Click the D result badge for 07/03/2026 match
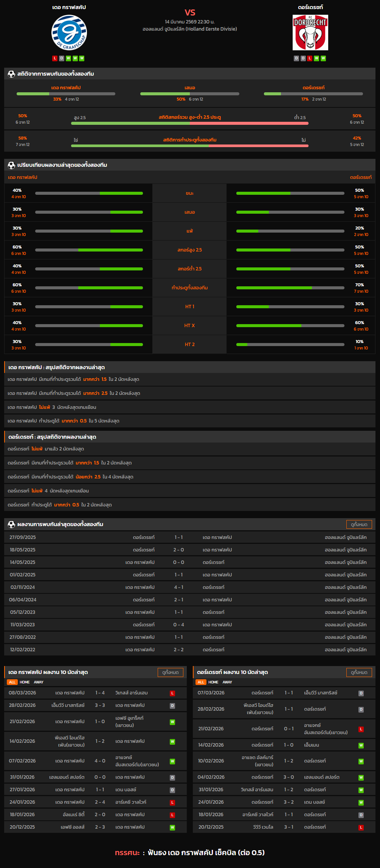380x868 pixels. (361, 693)
